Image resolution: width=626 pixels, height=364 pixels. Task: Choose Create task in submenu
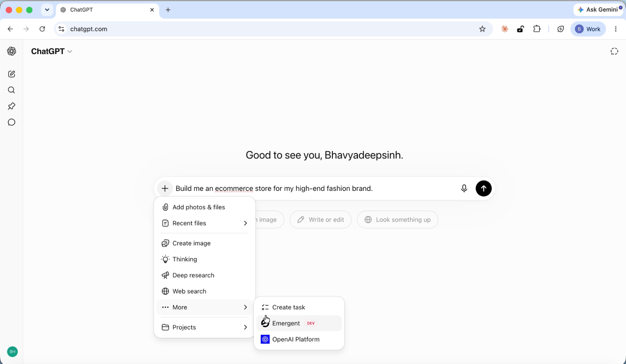299,307
